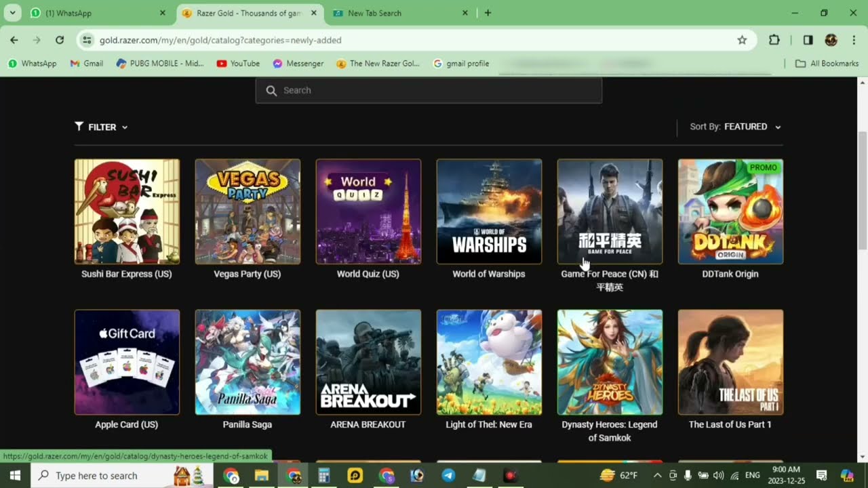This screenshot has height=488, width=868.
Task: Open the Light of Thel tile
Action: [489, 362]
